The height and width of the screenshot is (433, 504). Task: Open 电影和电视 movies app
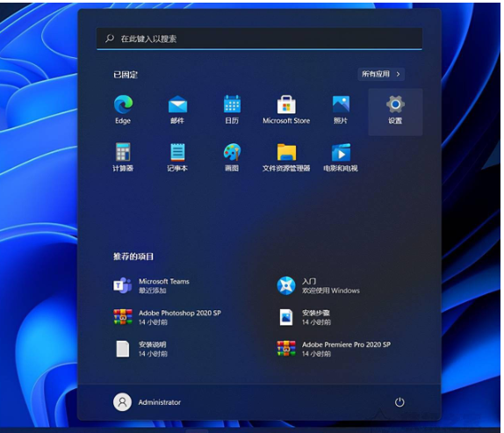click(341, 152)
